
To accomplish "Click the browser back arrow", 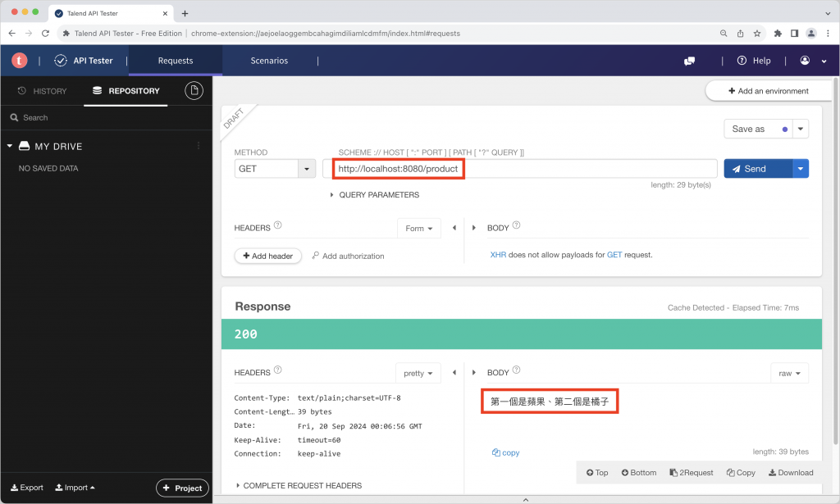I will (11, 33).
